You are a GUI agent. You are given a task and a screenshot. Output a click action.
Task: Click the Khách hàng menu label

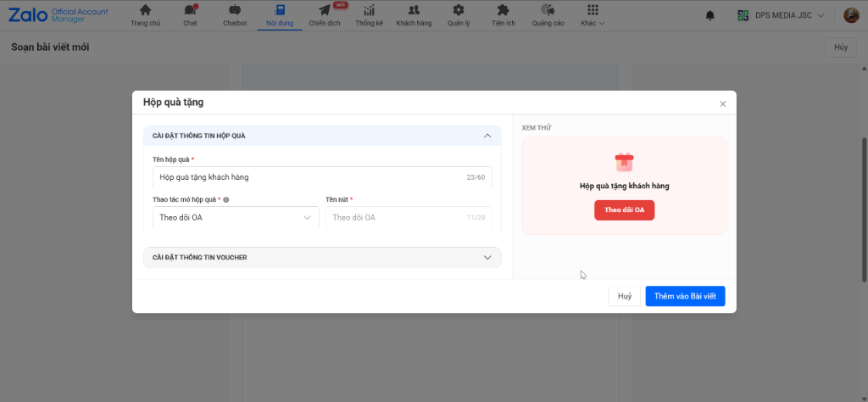414,23
